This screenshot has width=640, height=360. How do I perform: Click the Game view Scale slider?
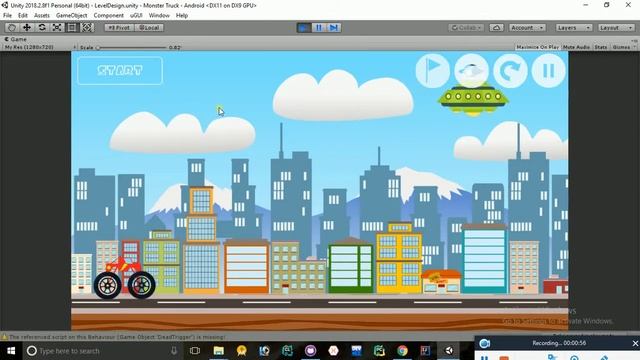click(x=131, y=47)
